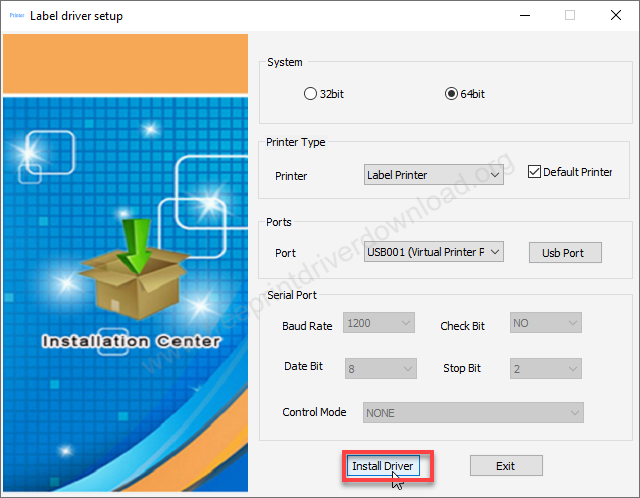The height and width of the screenshot is (498, 640).
Task: Click the disabled maximize window button
Action: point(569,16)
